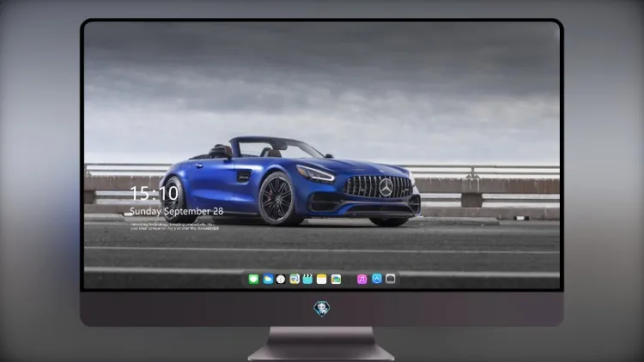Open the photo gallery app in dock
Screen dimensions: 644x362
tap(336, 279)
